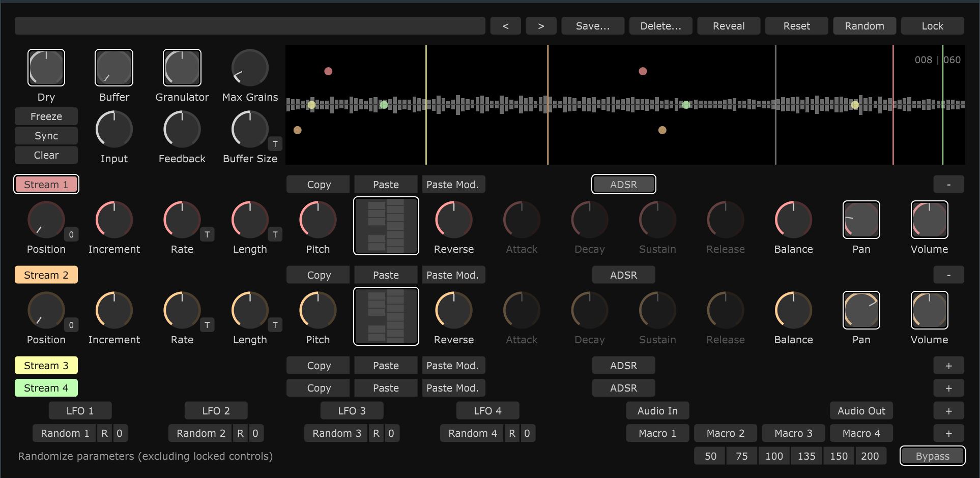Toggle the Bypass button
This screenshot has width=980, height=478.
coord(932,456)
